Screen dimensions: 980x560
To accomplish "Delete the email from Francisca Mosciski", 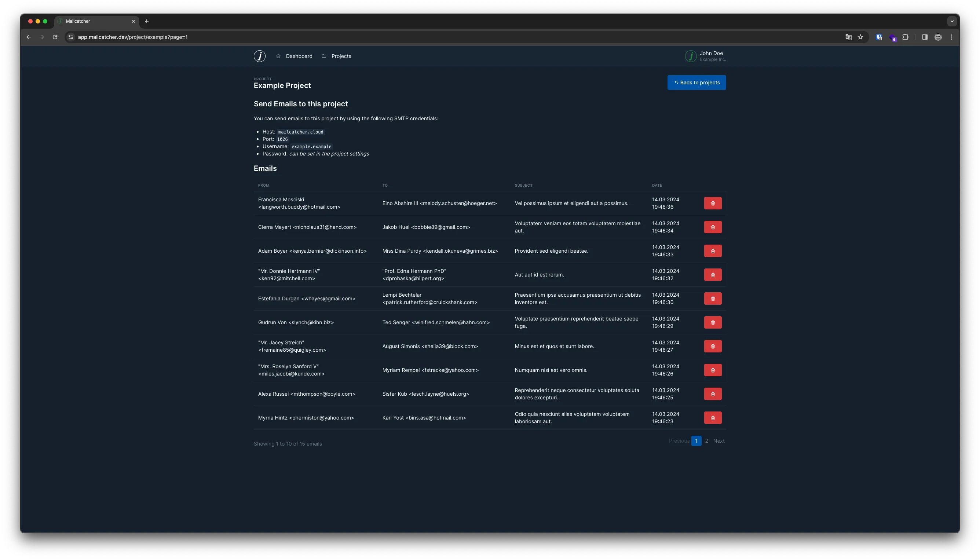I will 713,203.
